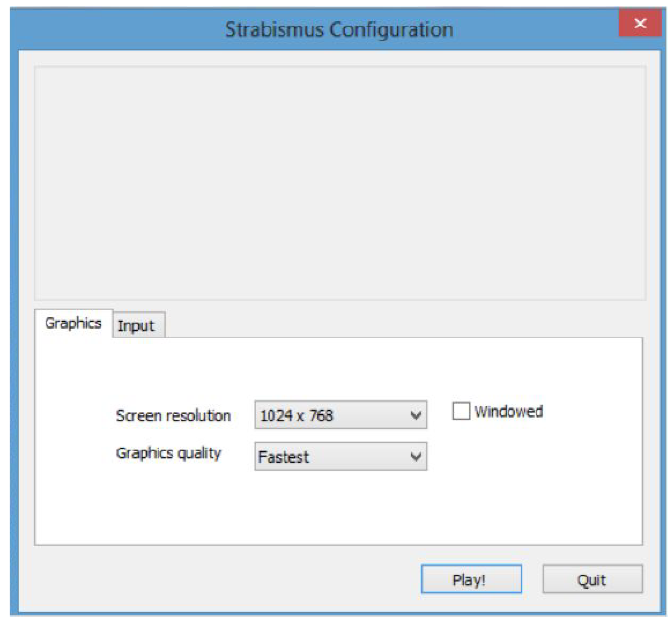Expand the Graphics quality dropdown

pos(340,456)
